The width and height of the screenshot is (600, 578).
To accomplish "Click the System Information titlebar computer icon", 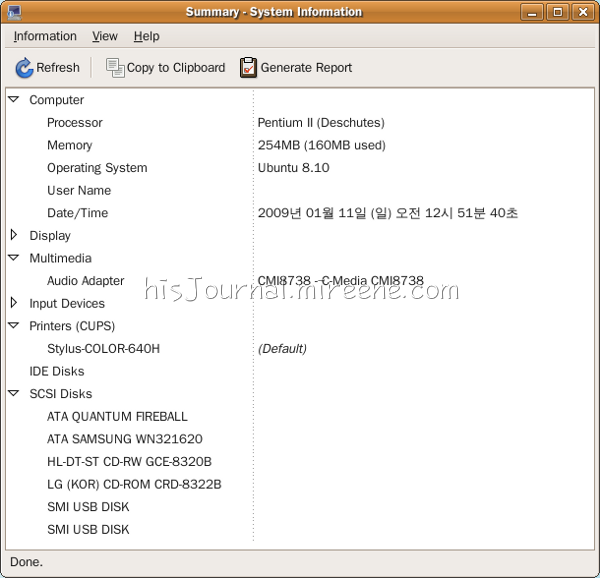I will pos(14,12).
